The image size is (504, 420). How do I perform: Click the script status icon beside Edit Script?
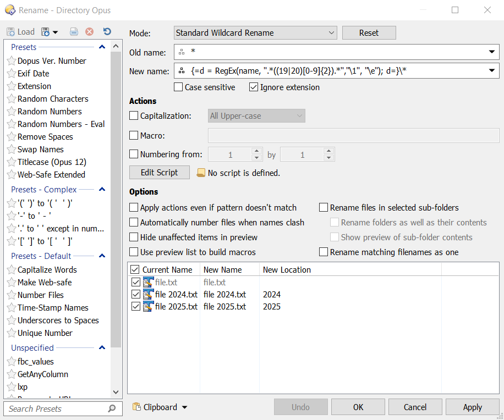(x=201, y=173)
